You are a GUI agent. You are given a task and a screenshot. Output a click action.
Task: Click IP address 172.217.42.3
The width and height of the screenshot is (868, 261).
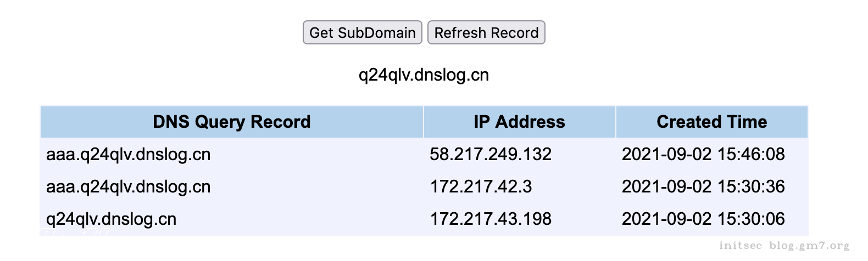(481, 186)
